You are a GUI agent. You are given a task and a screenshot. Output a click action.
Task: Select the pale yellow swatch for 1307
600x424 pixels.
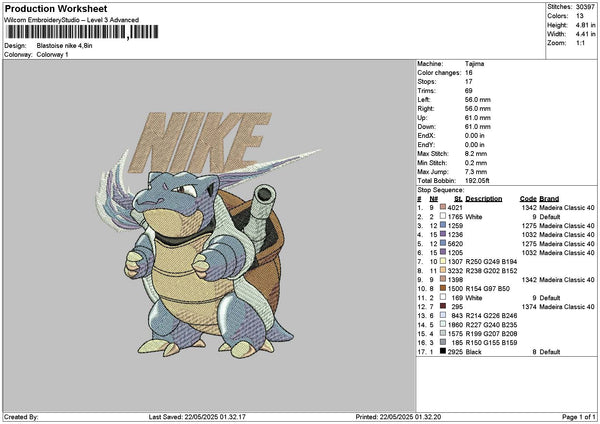click(443, 261)
